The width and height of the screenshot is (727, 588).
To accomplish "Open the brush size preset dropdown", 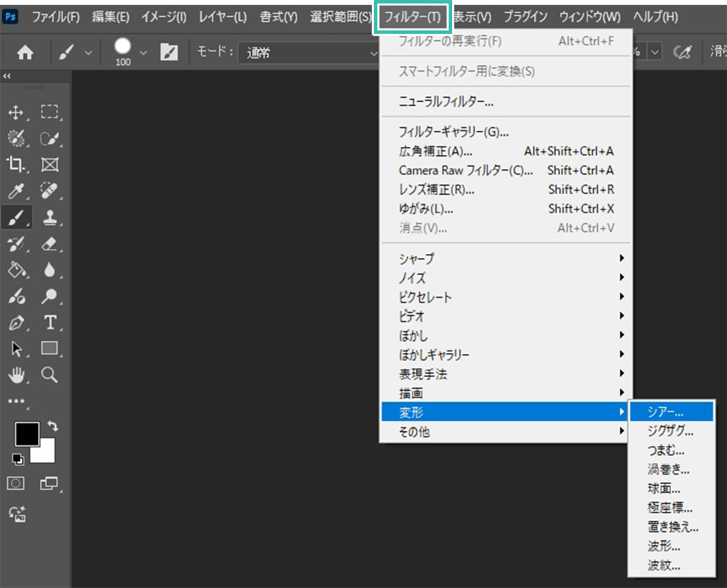I will (143, 53).
